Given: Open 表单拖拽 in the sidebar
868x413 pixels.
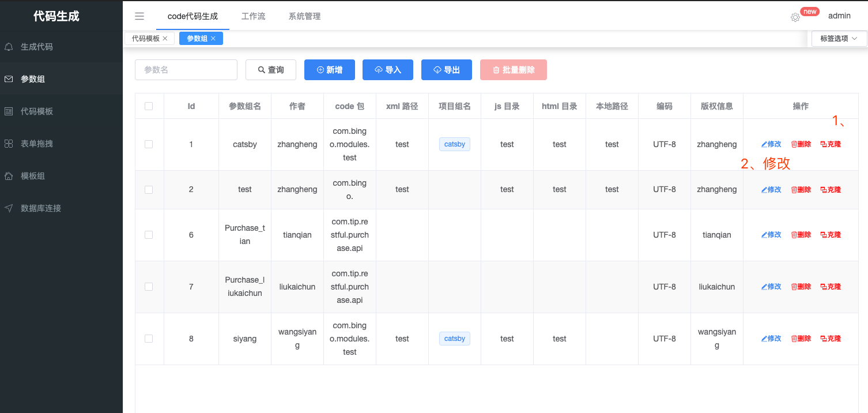Looking at the screenshot, I should 61,144.
